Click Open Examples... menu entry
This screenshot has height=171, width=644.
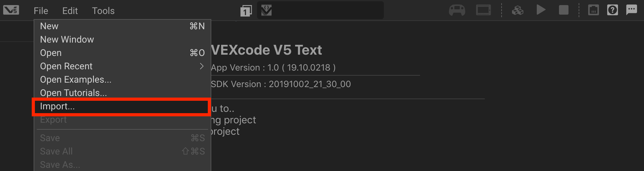pos(76,79)
